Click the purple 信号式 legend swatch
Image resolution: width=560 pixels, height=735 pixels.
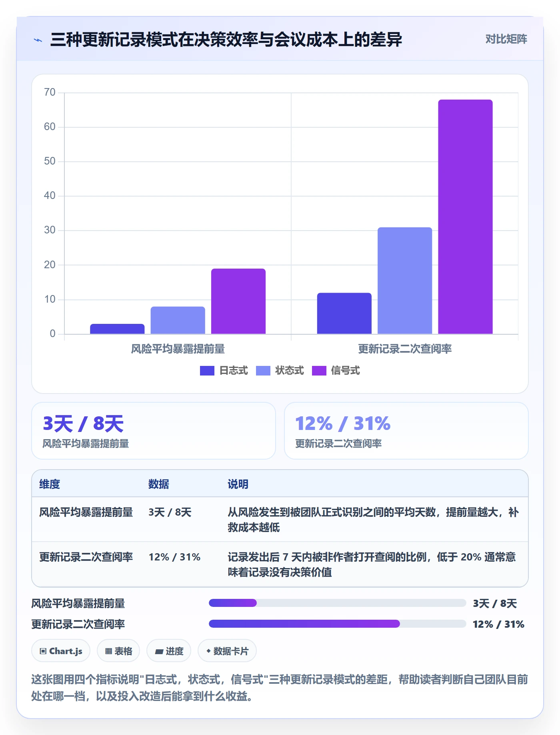pos(319,371)
